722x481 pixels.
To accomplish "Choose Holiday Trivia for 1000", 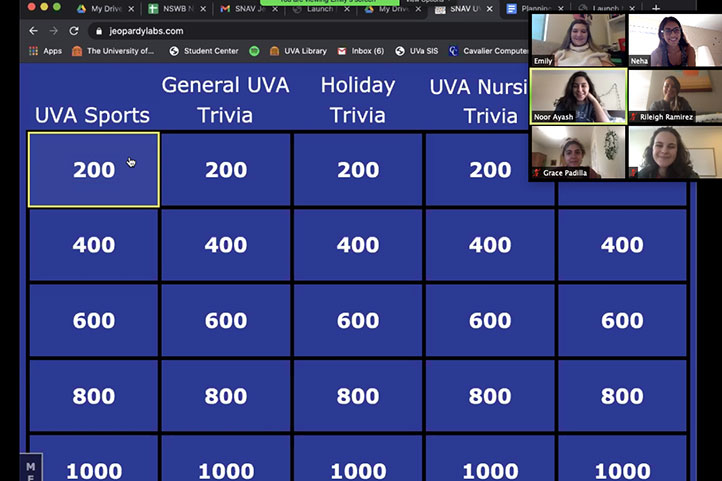I will (358, 458).
